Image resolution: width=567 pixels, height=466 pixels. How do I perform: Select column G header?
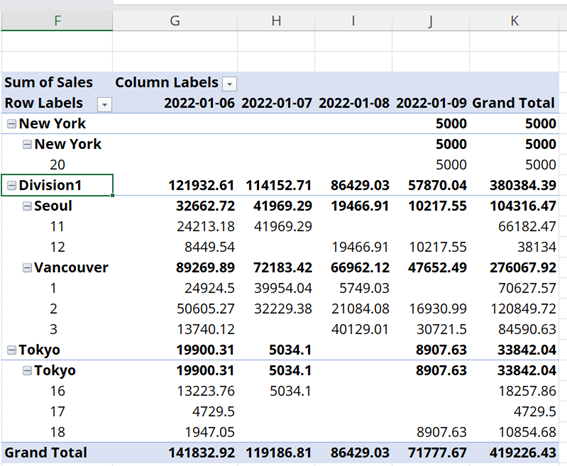coord(175,21)
